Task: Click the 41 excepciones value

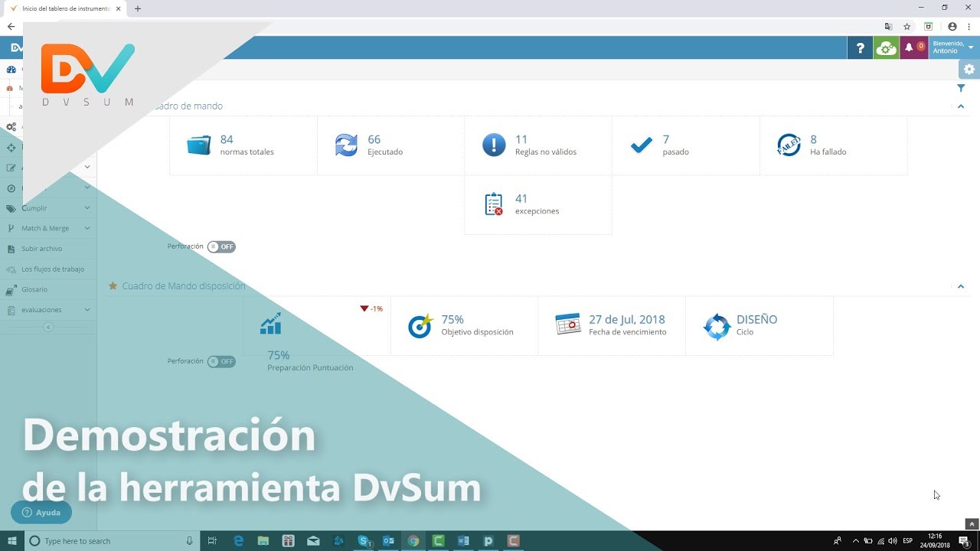Action: click(521, 199)
